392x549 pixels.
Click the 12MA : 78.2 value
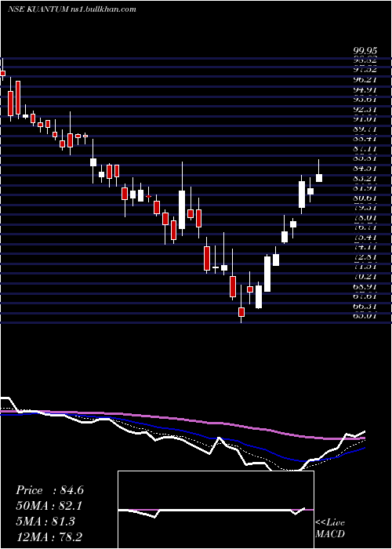pos(49,537)
